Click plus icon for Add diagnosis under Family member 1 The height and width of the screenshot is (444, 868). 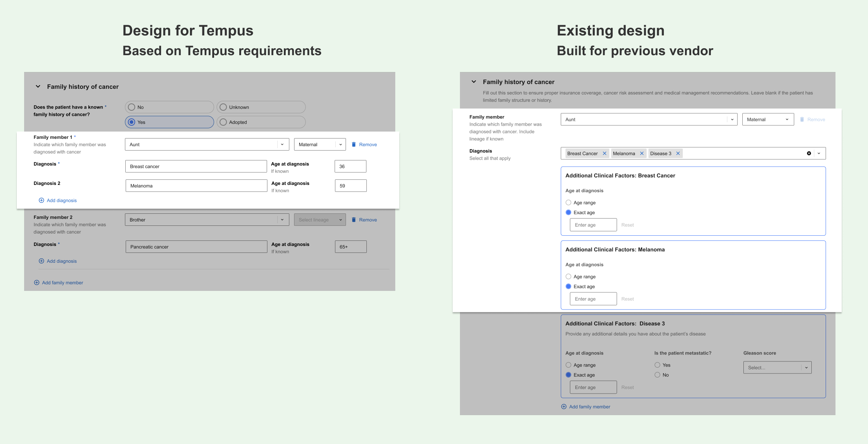[41, 200]
